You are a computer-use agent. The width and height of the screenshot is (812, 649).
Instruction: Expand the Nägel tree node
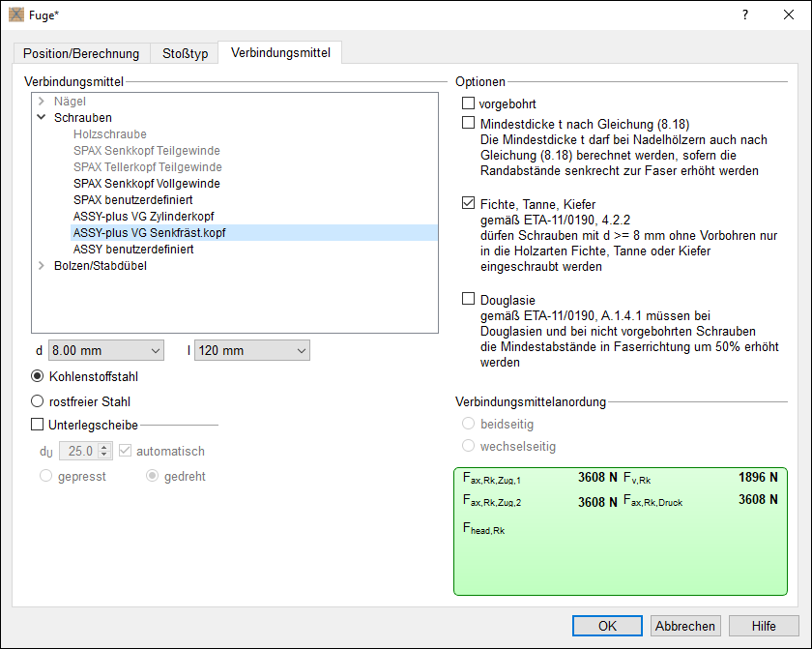click(42, 101)
